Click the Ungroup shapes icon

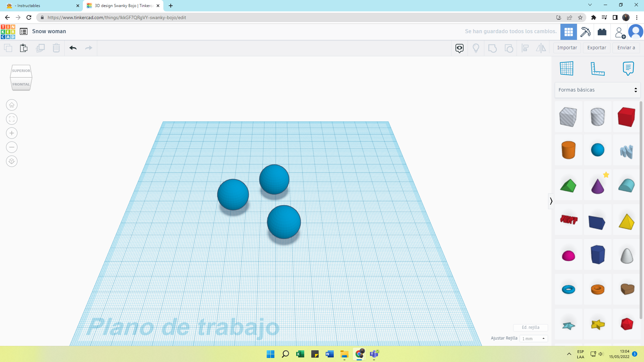(509, 48)
